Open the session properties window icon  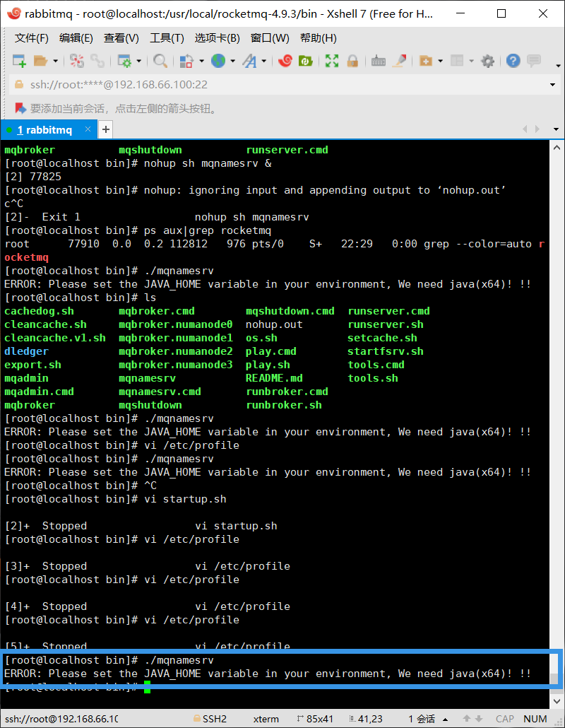(x=124, y=61)
